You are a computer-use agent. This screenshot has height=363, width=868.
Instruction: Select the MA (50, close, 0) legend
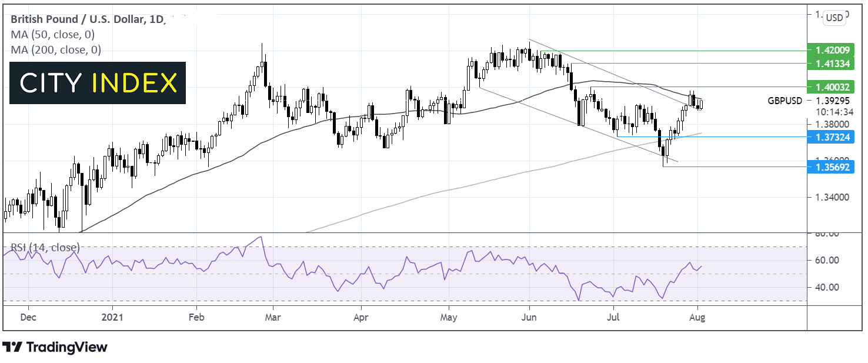pos(52,35)
